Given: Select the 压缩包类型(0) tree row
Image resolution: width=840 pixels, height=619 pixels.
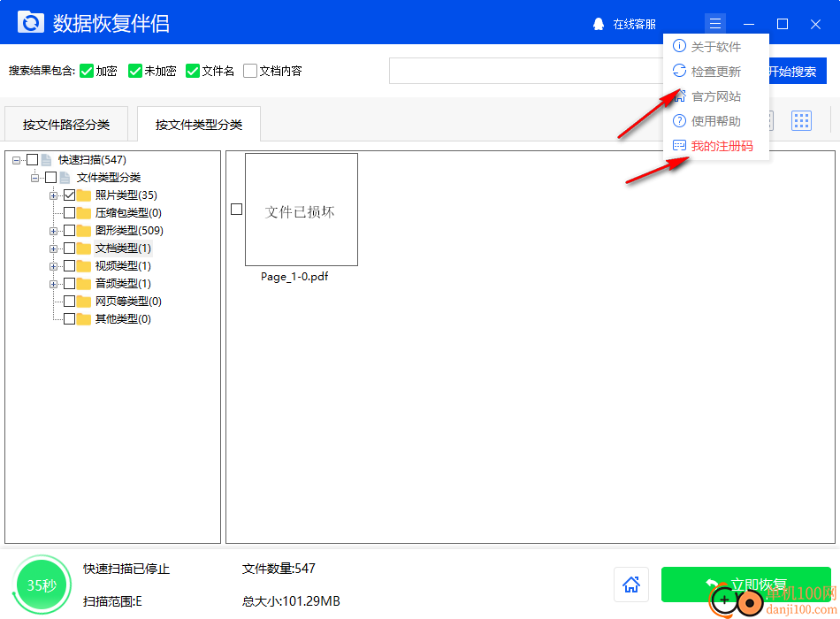Looking at the screenshot, I should click(x=128, y=213).
